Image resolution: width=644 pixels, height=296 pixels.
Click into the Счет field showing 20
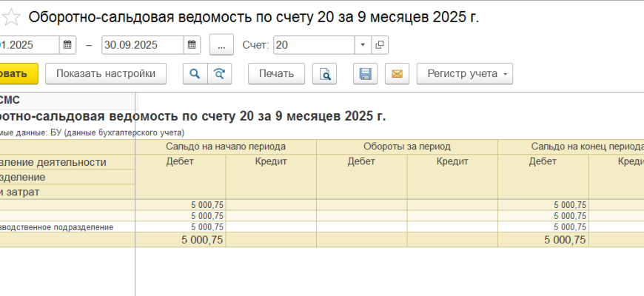[x=313, y=45]
